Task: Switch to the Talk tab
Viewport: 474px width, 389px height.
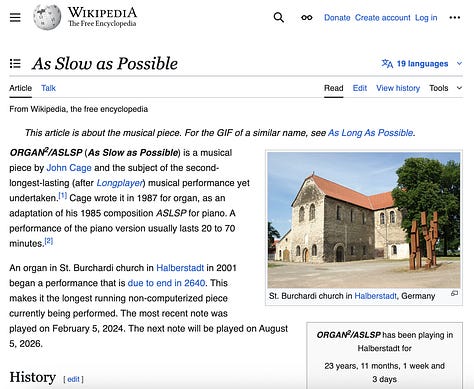Action: (48, 88)
